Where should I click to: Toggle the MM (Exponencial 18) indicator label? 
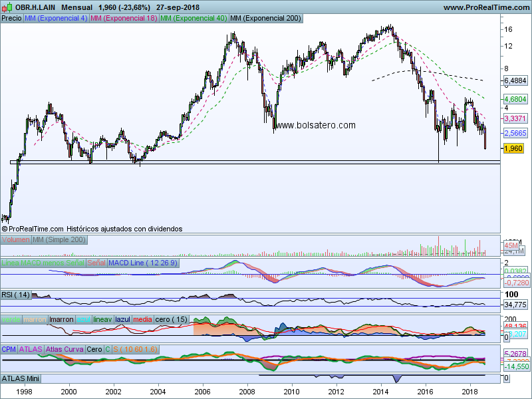click(x=124, y=18)
